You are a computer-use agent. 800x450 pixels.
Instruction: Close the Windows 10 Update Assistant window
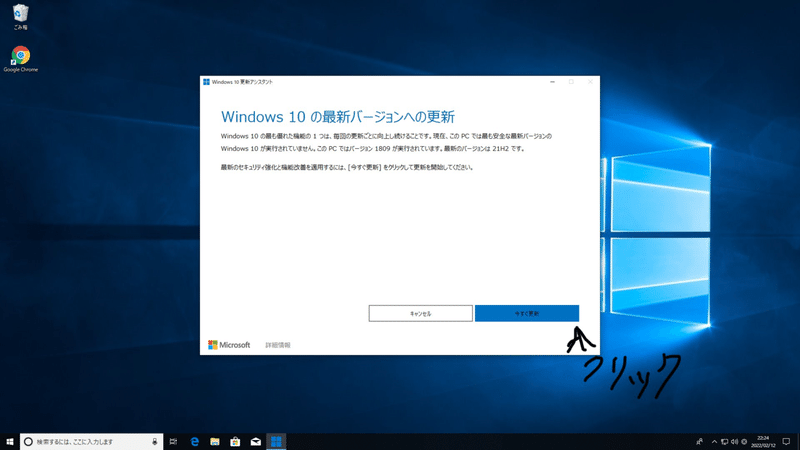click(590, 82)
